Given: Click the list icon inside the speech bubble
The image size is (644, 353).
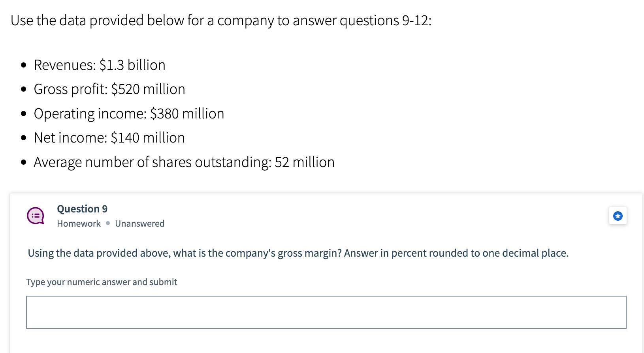Looking at the screenshot, I should pyautogui.click(x=36, y=215).
